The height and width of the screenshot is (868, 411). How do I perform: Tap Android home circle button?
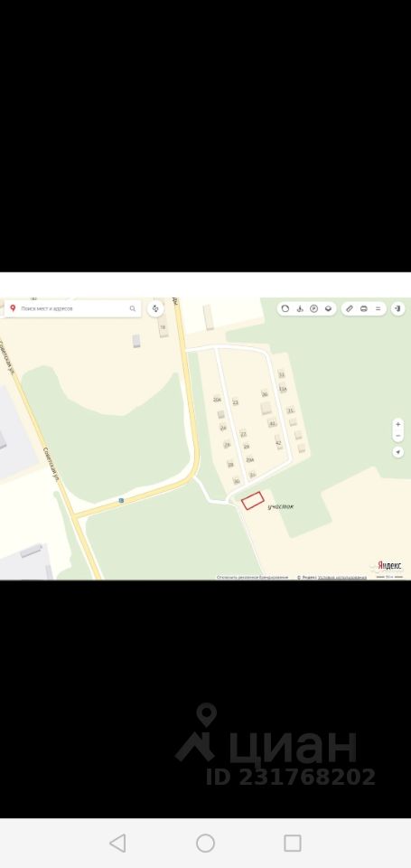pos(205,843)
